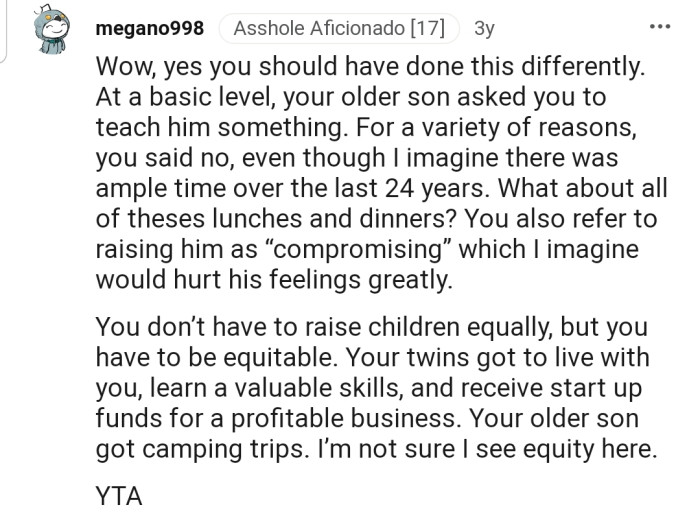This screenshot has width=700, height=529.
Task: Collapse the thread via left vertical line
Action: click(x=3, y=30)
